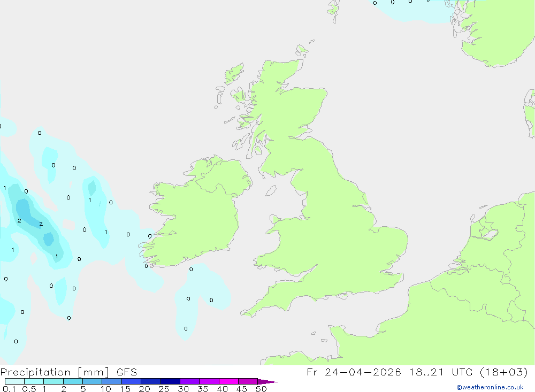Viewport: 535px width, 392px height.
Task: Click the legend scale label "0.1"
Action: 9,389
